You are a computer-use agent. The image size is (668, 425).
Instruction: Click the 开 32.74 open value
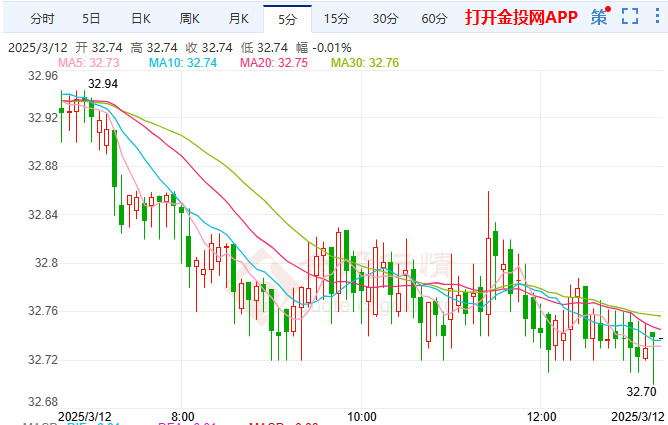99,48
